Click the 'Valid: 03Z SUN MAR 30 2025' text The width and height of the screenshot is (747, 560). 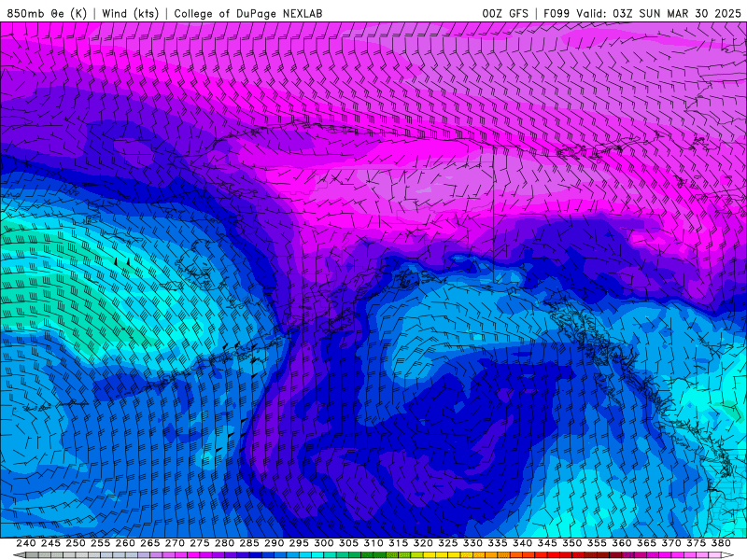coord(658,13)
